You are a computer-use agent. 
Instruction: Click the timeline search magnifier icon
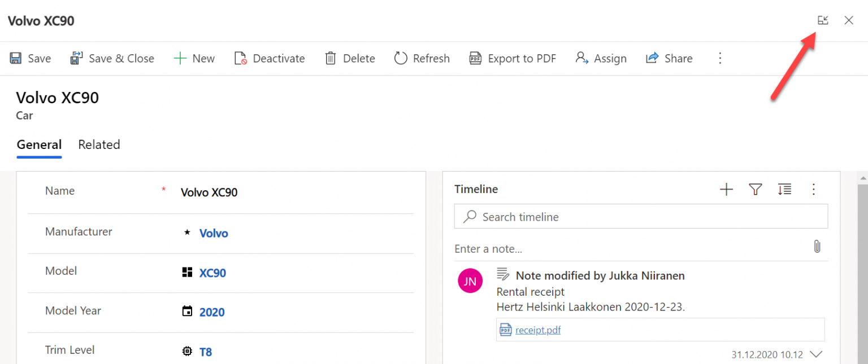[x=470, y=217]
